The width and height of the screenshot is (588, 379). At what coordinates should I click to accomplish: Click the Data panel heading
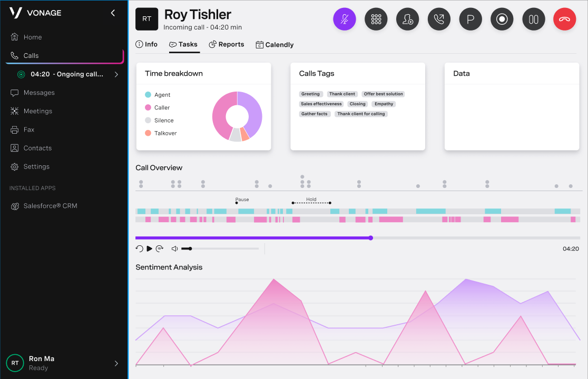461,73
